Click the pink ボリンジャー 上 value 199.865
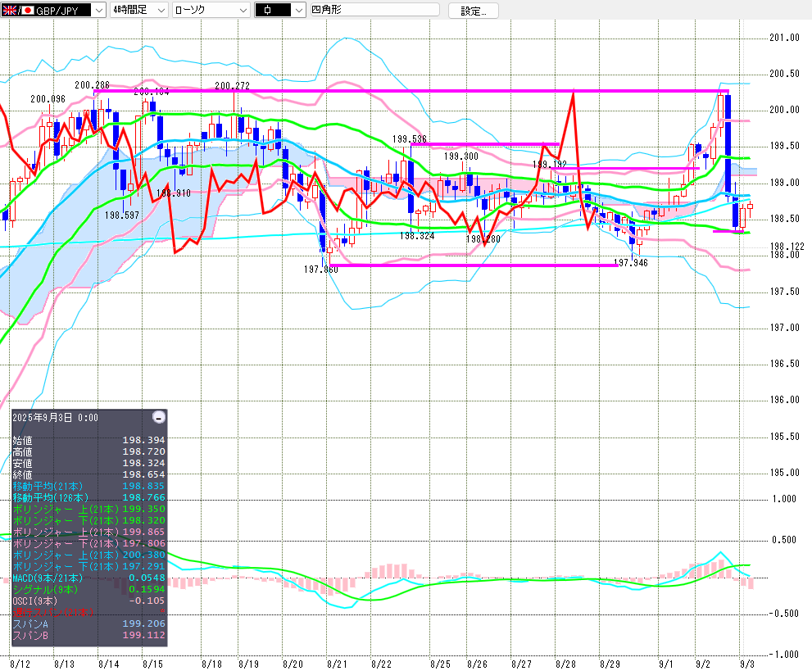 143,532
